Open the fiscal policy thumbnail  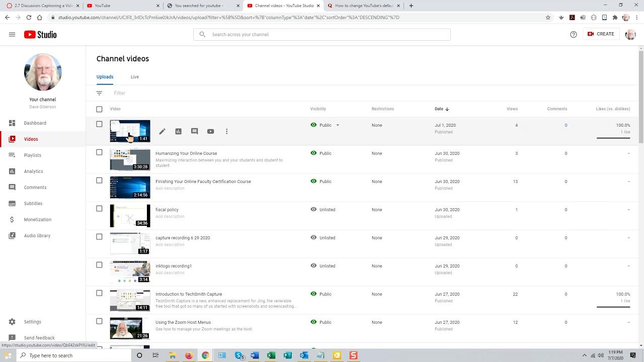tap(130, 216)
